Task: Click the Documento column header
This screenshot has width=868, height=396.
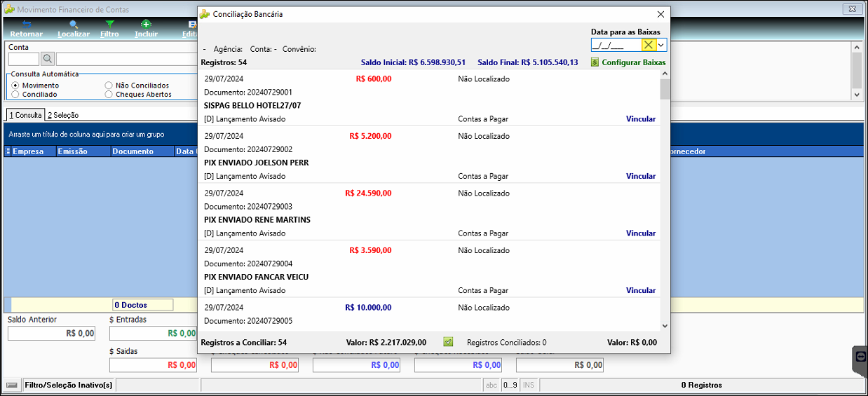Action: pyautogui.click(x=142, y=151)
